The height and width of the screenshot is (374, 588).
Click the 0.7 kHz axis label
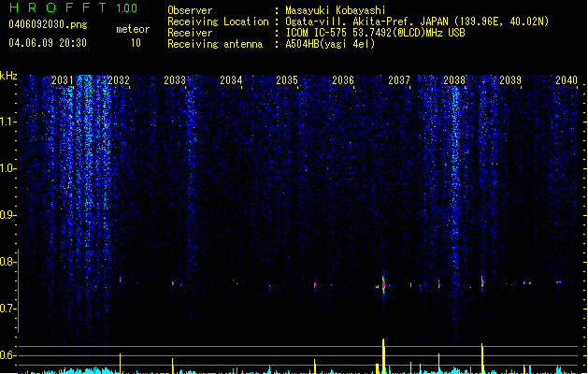(x=7, y=309)
